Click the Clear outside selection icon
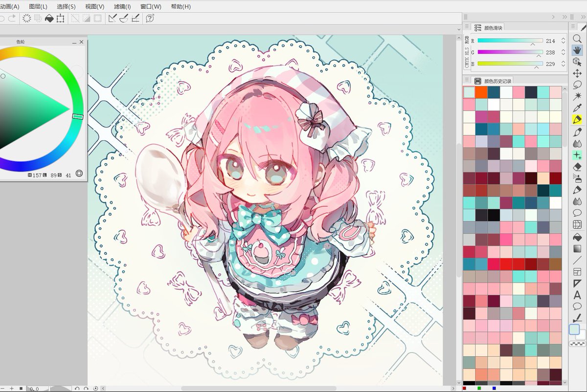 coord(38,18)
